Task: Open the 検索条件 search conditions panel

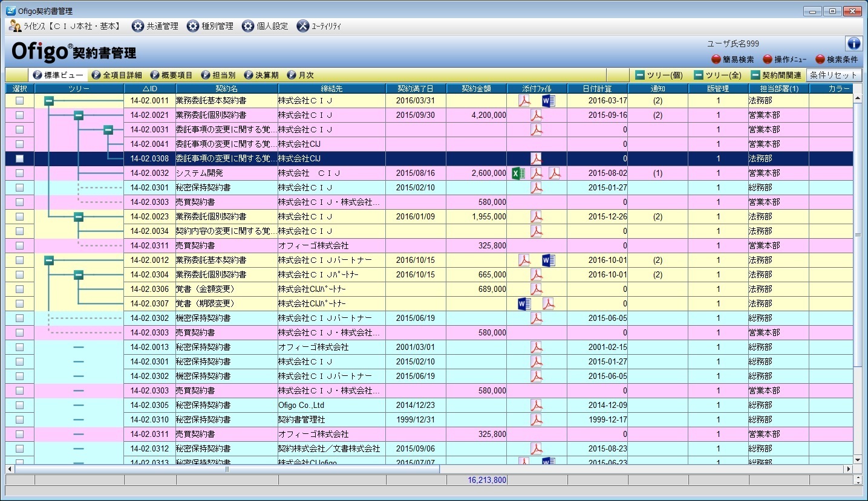Action: [820, 59]
